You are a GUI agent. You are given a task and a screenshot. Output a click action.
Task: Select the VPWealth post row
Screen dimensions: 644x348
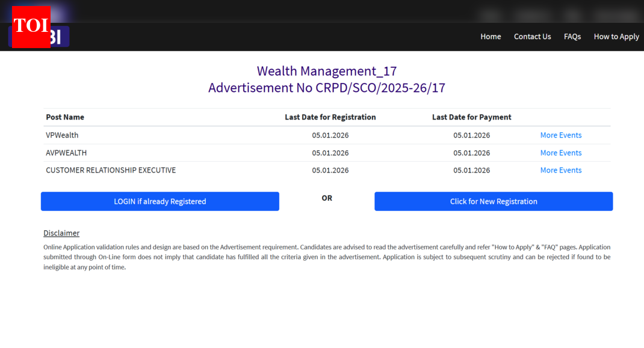tap(62, 135)
